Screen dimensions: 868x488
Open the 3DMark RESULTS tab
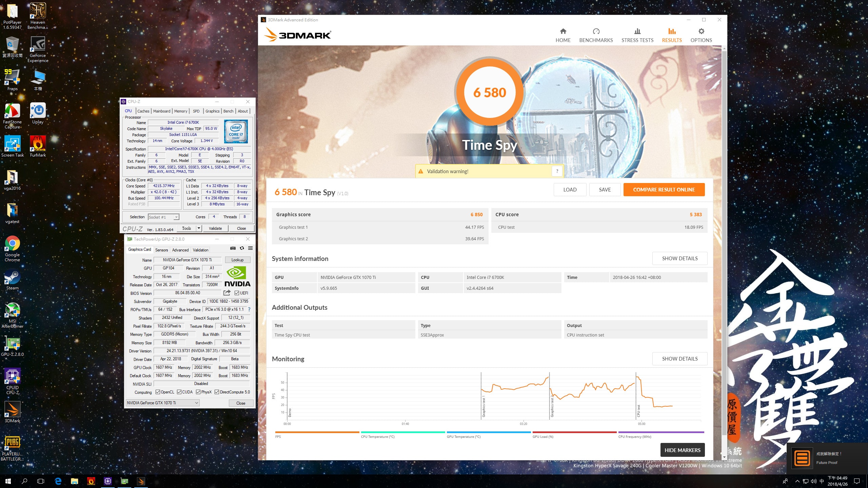point(672,35)
